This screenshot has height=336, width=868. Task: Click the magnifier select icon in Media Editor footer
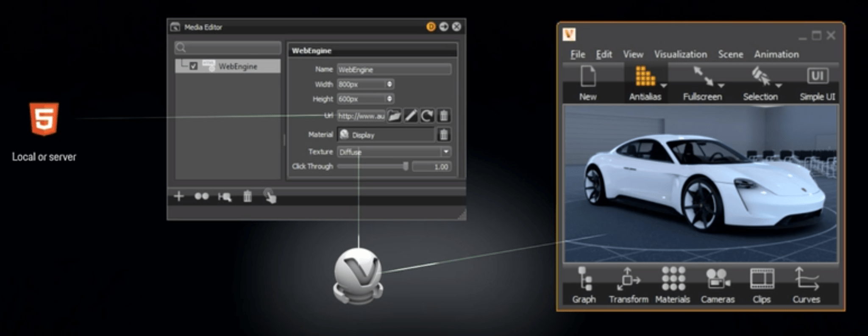point(225,197)
